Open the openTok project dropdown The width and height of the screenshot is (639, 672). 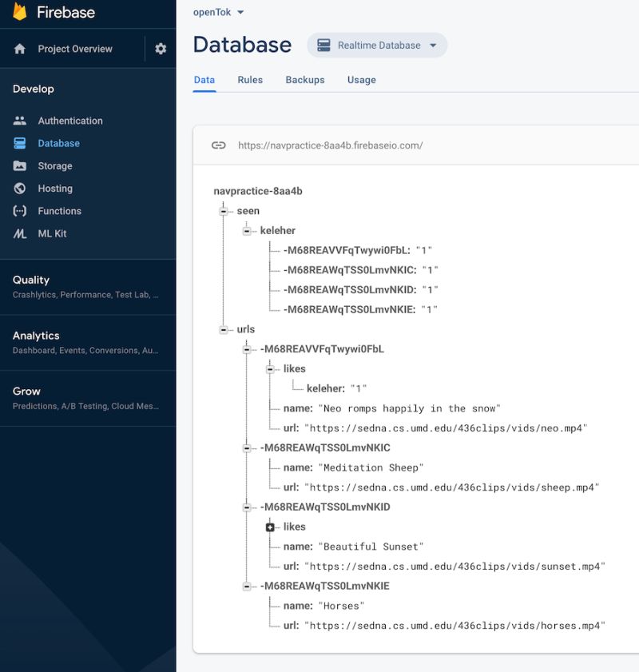click(218, 12)
